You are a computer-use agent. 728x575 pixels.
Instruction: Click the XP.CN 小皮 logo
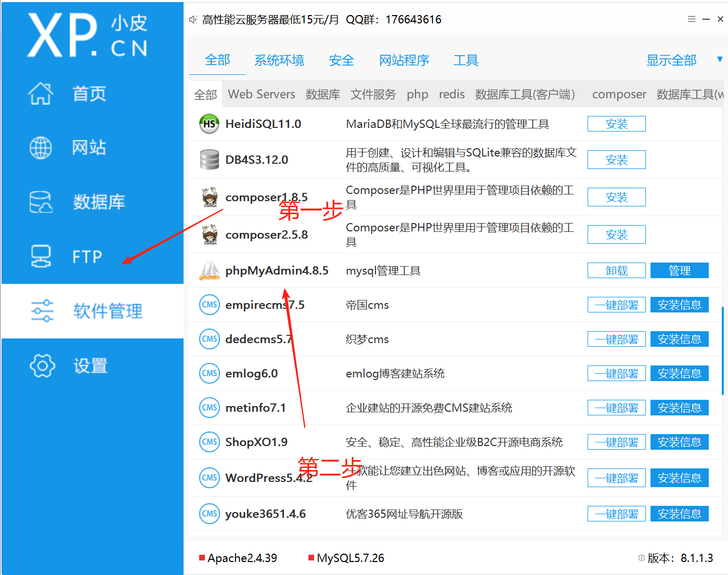click(x=87, y=35)
